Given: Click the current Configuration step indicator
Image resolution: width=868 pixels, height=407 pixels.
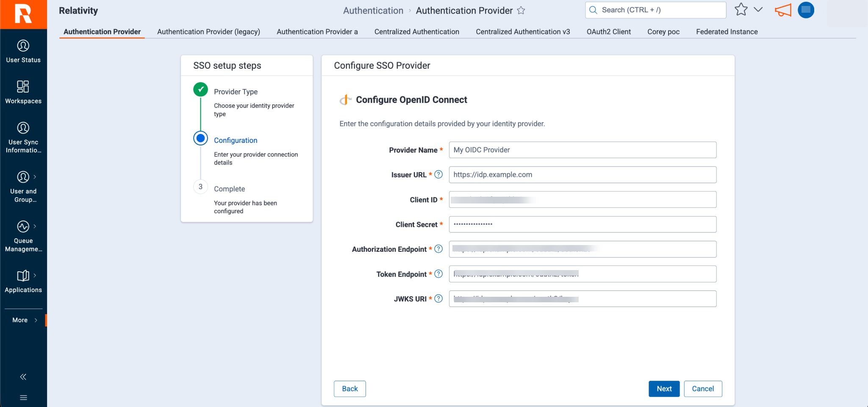Looking at the screenshot, I should [200, 138].
